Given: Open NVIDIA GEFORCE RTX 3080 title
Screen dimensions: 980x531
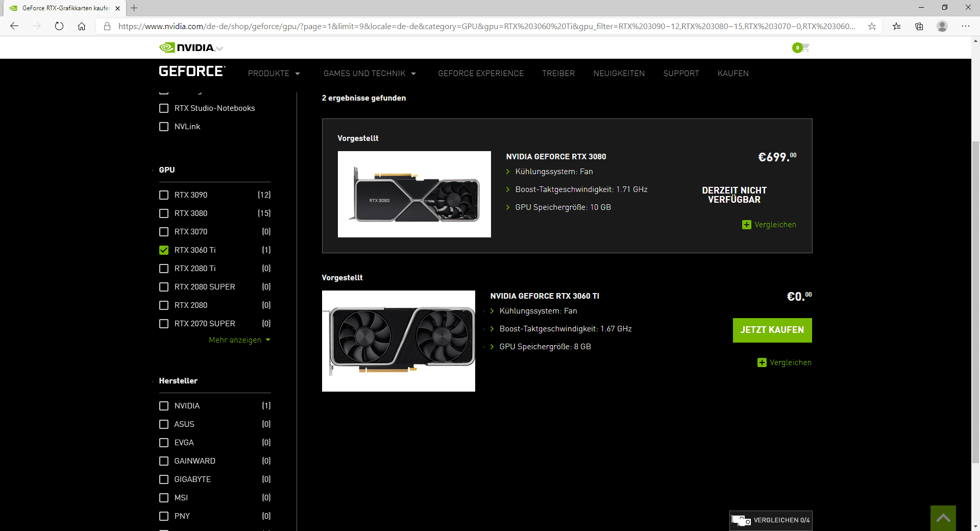Looking at the screenshot, I should [x=556, y=157].
